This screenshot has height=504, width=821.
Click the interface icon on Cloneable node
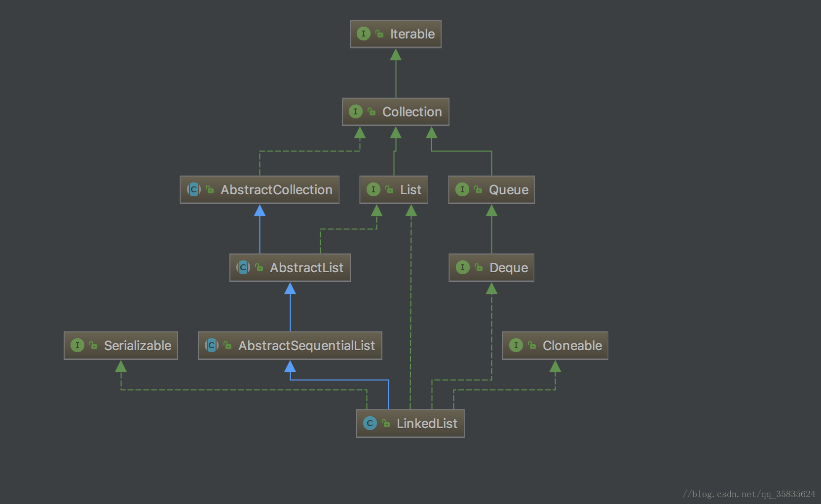pos(516,345)
